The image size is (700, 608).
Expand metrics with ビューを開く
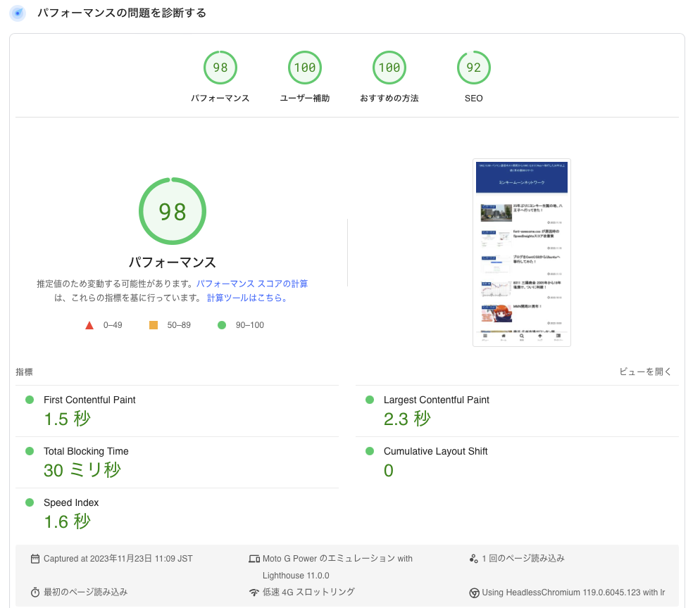coord(645,372)
